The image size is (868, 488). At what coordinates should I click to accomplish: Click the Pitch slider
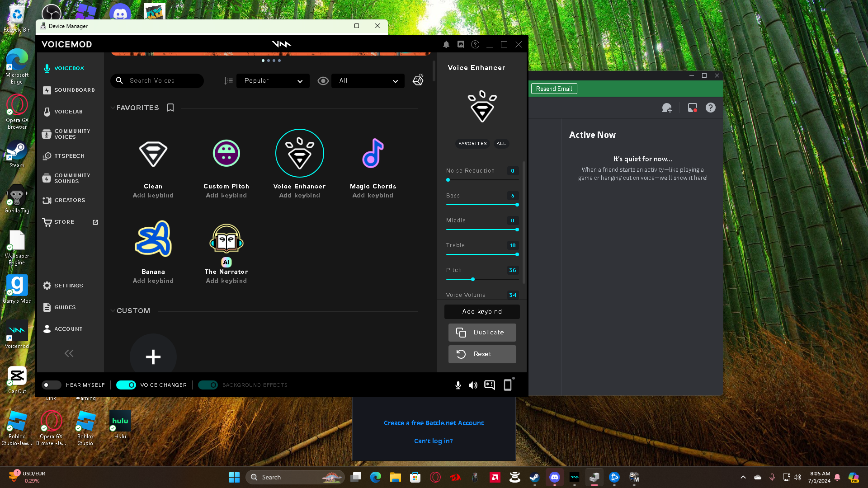pyautogui.click(x=482, y=279)
